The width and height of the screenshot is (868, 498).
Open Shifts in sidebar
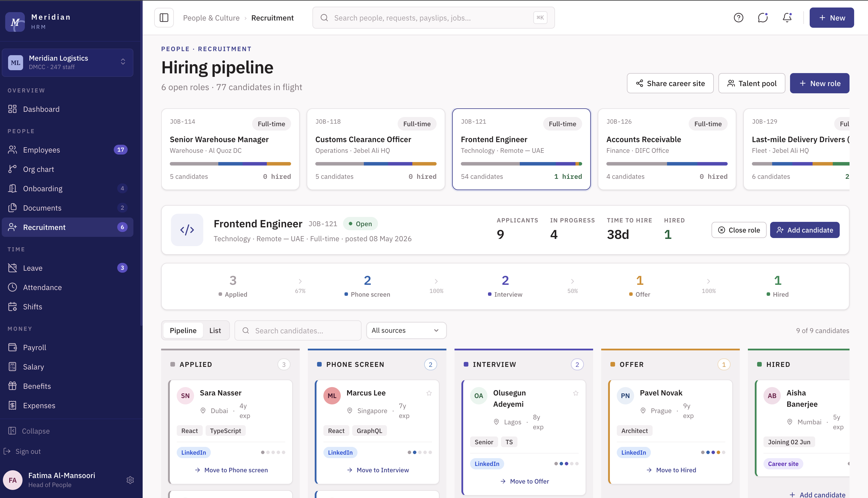tap(67, 307)
